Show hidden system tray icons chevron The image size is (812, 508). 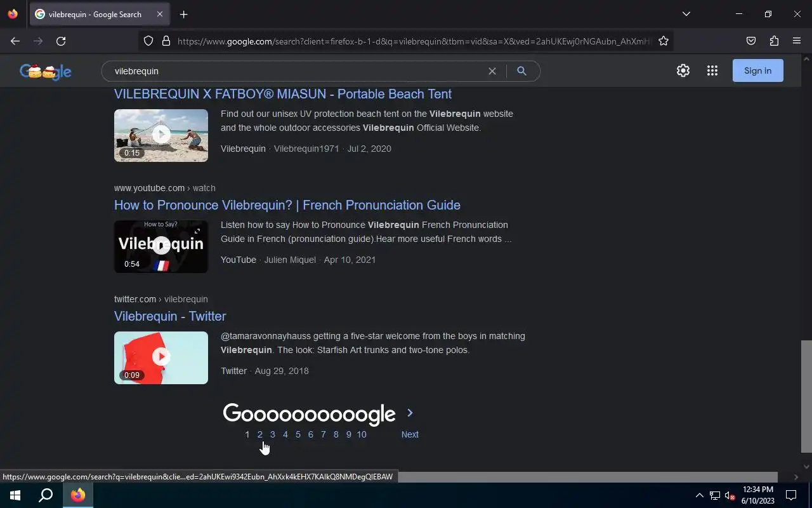coord(699,495)
